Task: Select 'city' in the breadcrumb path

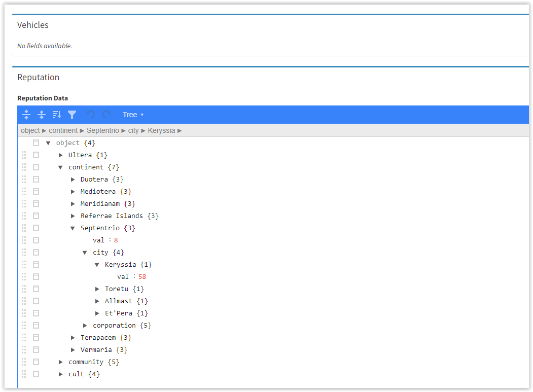Action: (133, 130)
